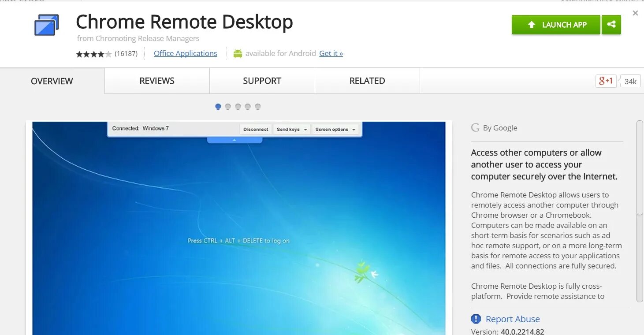
Task: Click the 'Connected: Windows 7' label in preview
Action: point(140,128)
